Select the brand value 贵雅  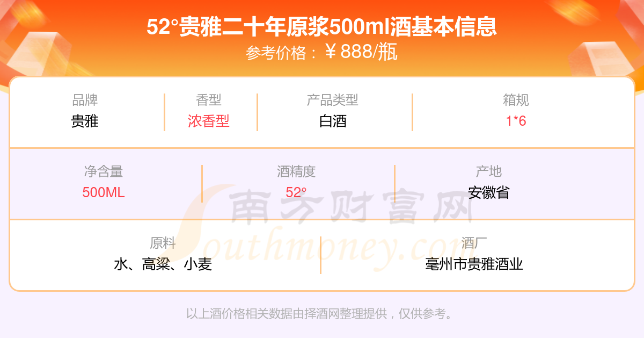click(85, 121)
